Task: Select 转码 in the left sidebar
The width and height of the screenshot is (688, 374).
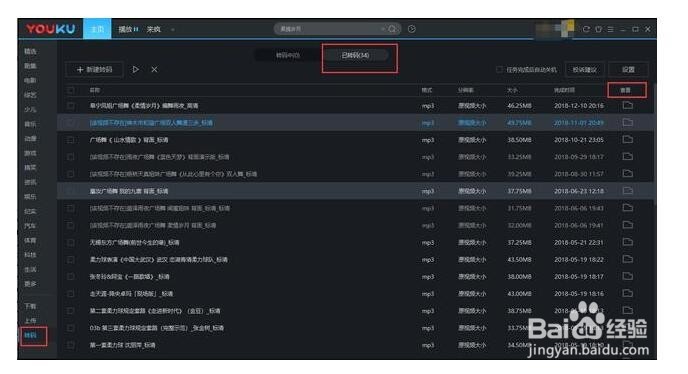Action: tap(30, 335)
